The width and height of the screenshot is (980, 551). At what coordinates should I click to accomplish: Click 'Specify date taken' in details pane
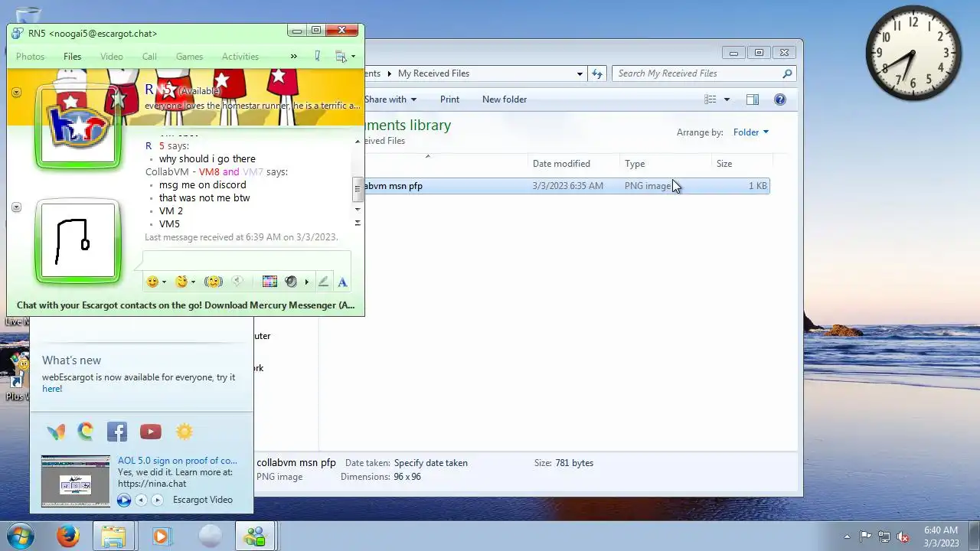coord(430,463)
